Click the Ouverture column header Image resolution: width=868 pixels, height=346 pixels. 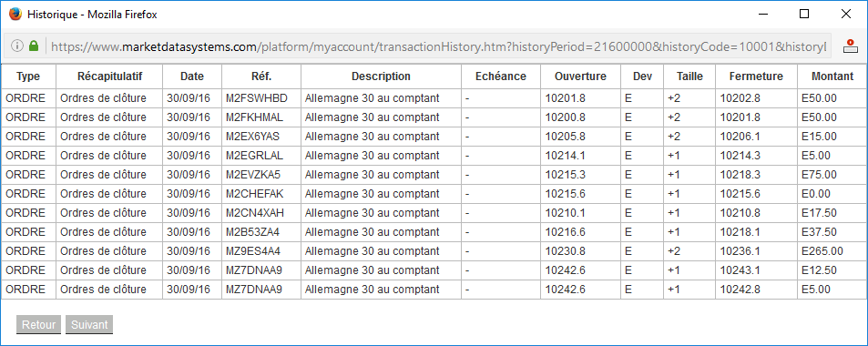581,76
